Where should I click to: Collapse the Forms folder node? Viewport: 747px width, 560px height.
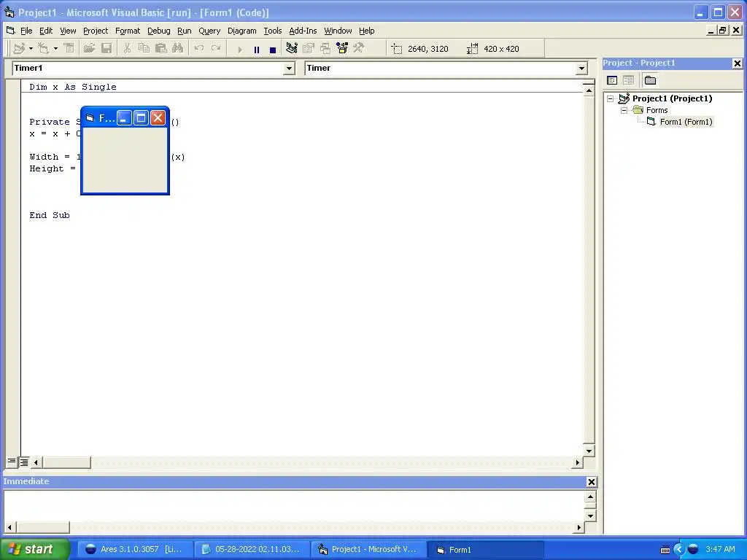pyautogui.click(x=624, y=110)
